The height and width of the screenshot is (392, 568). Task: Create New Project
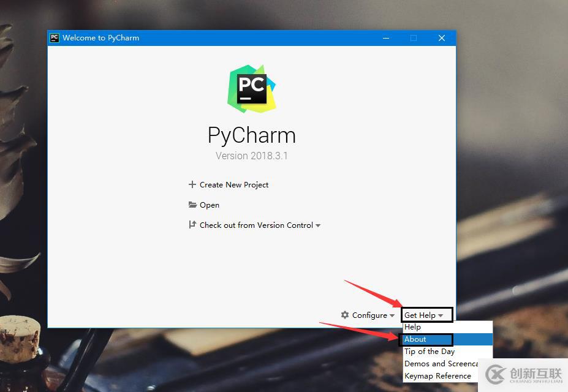coord(234,184)
